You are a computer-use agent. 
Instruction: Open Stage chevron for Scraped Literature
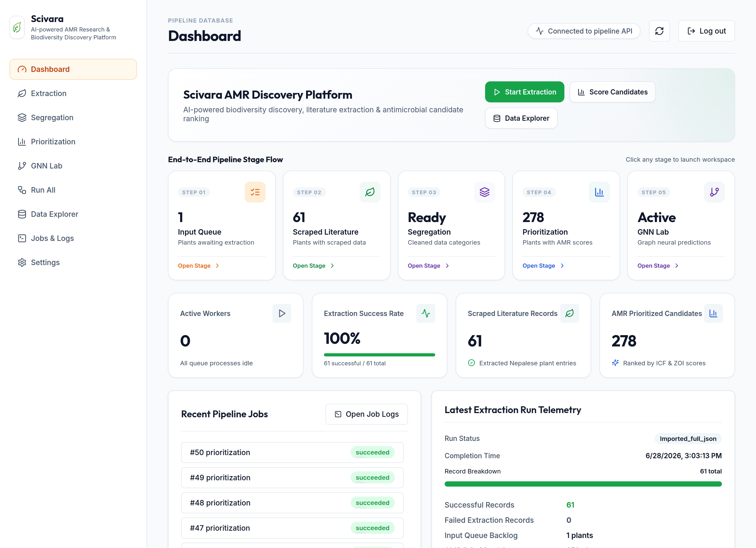click(x=332, y=266)
